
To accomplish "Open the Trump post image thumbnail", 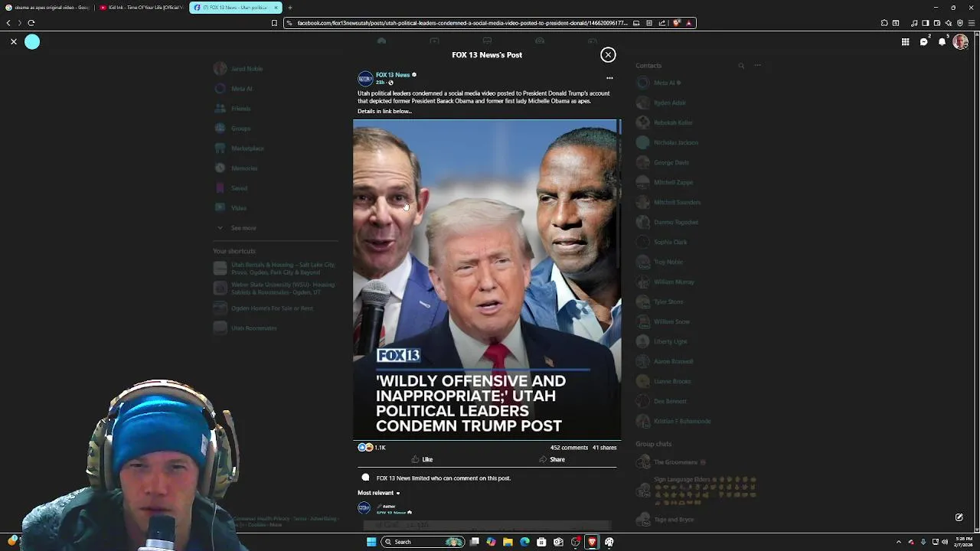I will pyautogui.click(x=487, y=279).
